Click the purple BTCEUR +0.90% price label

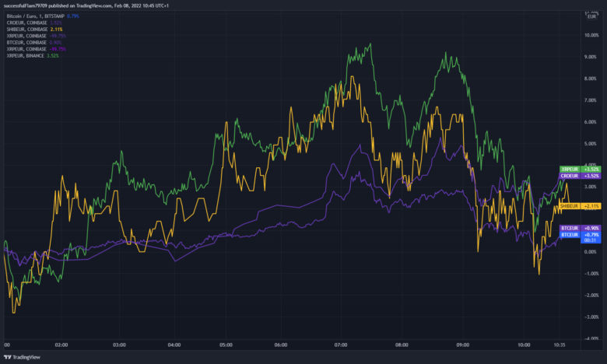580,227
